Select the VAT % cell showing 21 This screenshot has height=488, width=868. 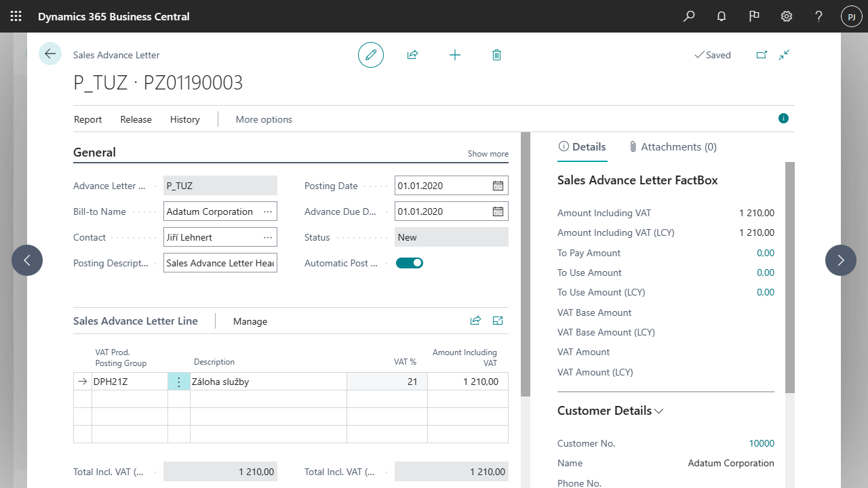click(x=387, y=382)
